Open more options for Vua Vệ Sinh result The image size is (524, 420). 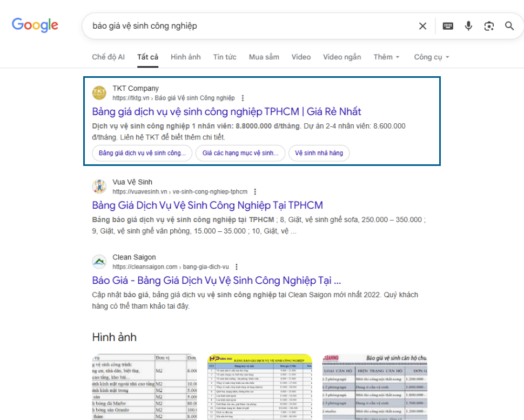(x=255, y=192)
